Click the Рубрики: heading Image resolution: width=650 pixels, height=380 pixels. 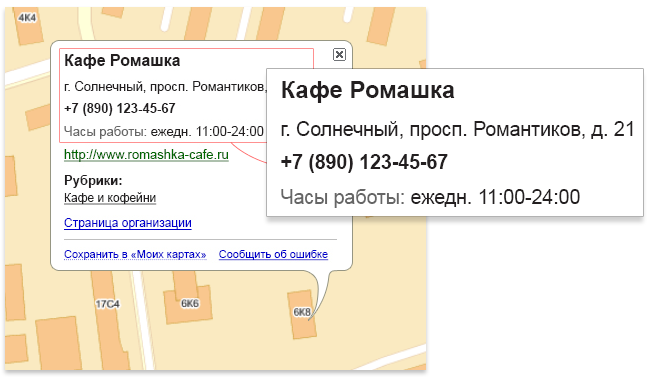(93, 181)
